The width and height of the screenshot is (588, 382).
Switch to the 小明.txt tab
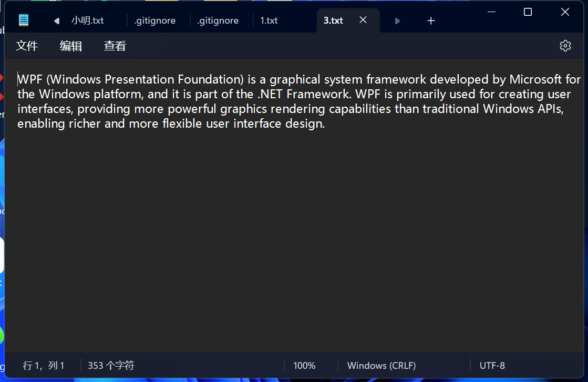tap(88, 20)
